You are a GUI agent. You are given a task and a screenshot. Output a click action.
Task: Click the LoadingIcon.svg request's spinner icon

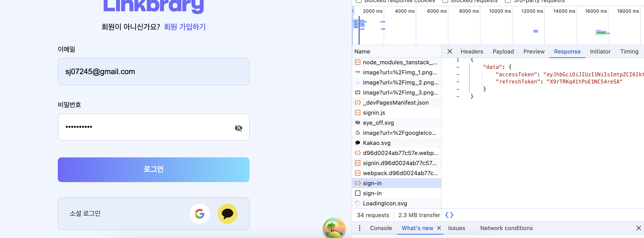358,203
